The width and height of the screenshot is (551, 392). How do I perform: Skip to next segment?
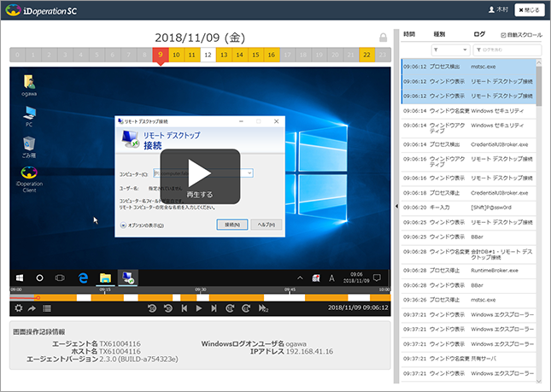click(x=214, y=308)
